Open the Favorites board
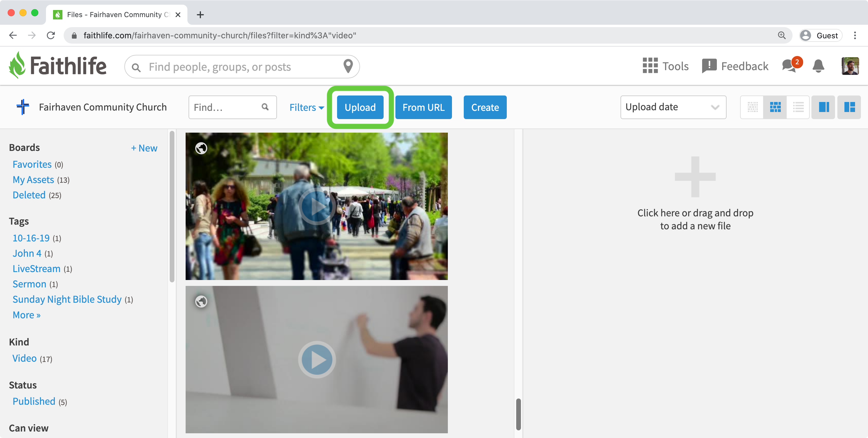The height and width of the screenshot is (438, 868). pos(32,164)
